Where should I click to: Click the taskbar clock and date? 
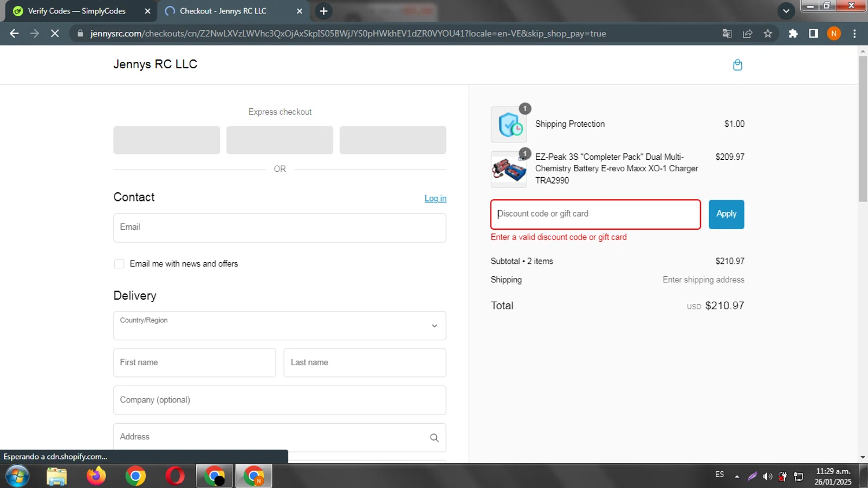coord(833,476)
